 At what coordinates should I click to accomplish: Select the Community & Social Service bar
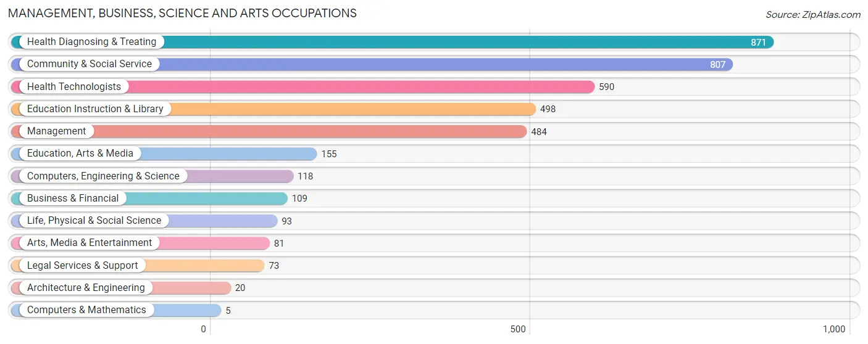(372, 64)
